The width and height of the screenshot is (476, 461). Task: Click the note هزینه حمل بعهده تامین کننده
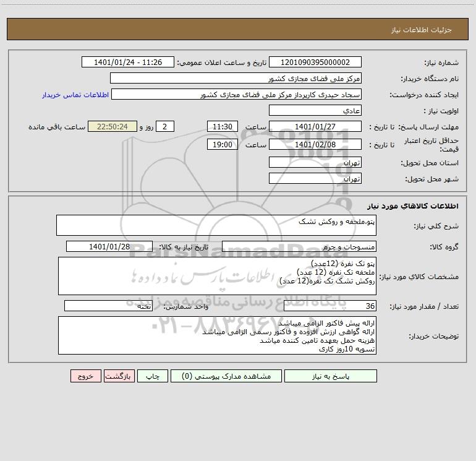tap(317, 340)
